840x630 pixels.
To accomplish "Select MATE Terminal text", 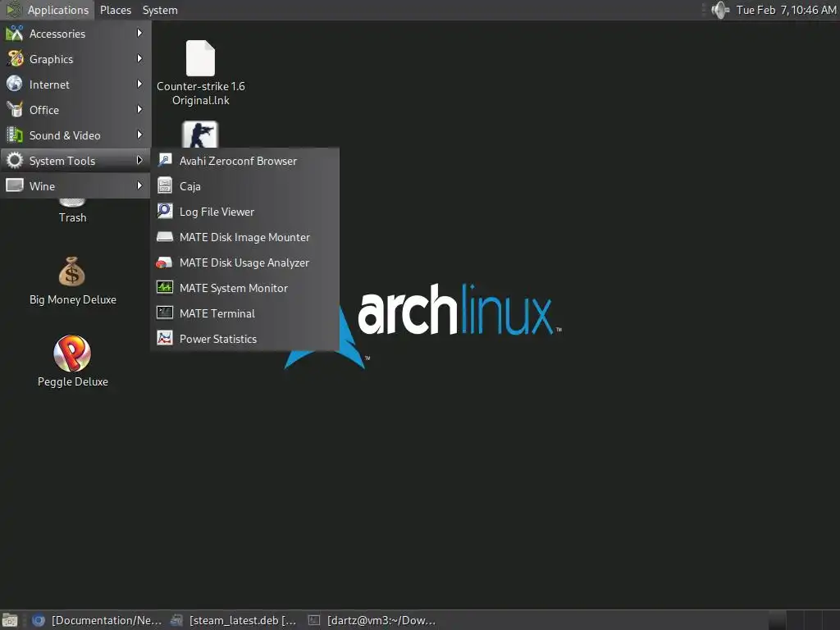I will (217, 313).
